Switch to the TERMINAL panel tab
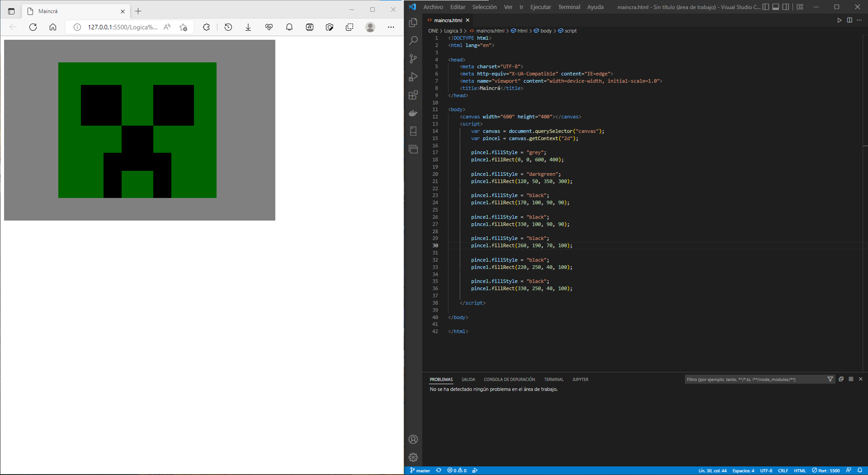The height and width of the screenshot is (475, 868). (x=554, y=380)
